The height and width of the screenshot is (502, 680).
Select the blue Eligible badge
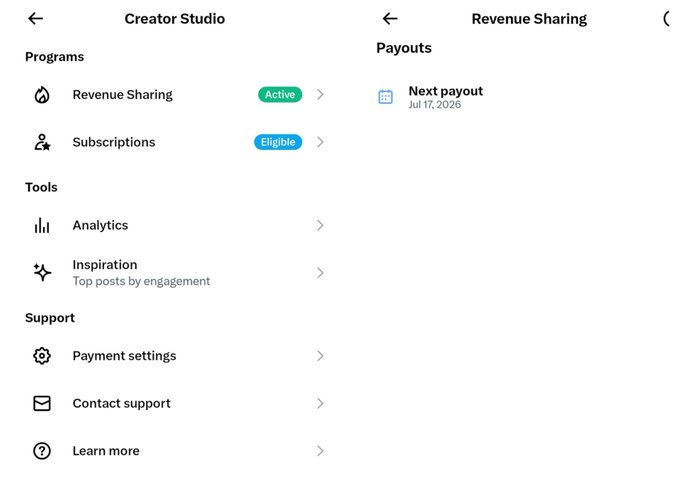pyautogui.click(x=278, y=142)
